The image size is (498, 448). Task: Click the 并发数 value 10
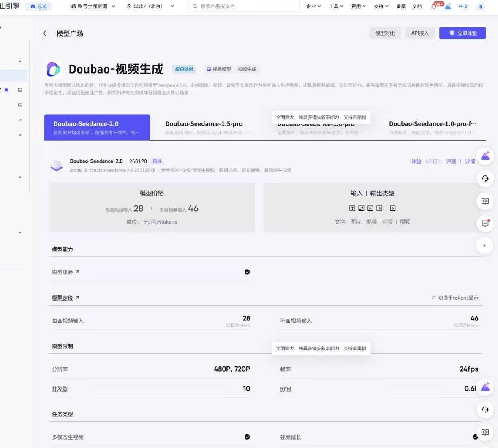coord(246,388)
